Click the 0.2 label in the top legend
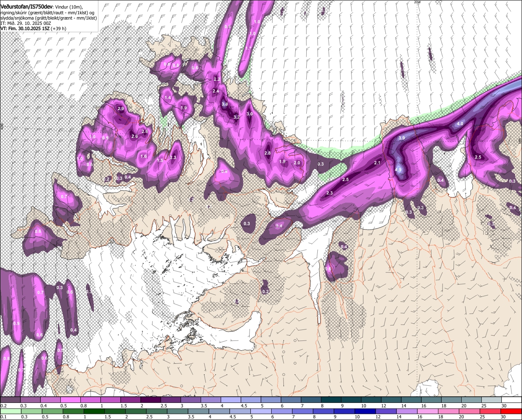The width and height of the screenshot is (522, 420). pos(3,406)
